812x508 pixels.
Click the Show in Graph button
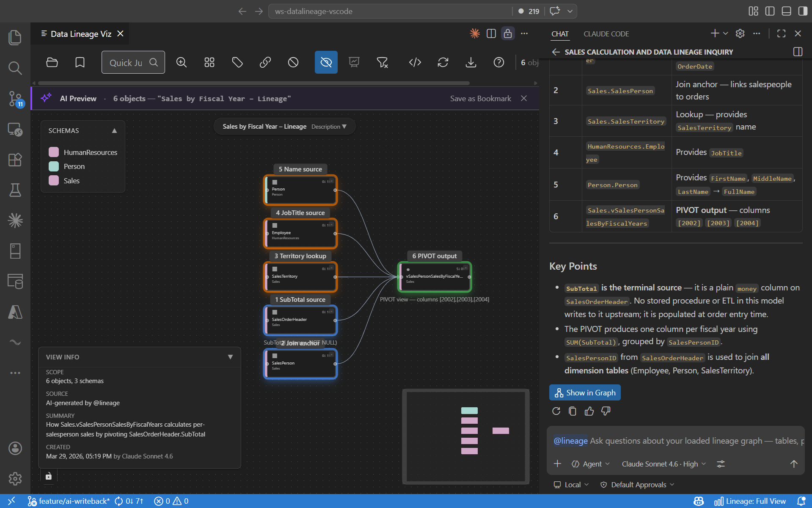tap(584, 392)
